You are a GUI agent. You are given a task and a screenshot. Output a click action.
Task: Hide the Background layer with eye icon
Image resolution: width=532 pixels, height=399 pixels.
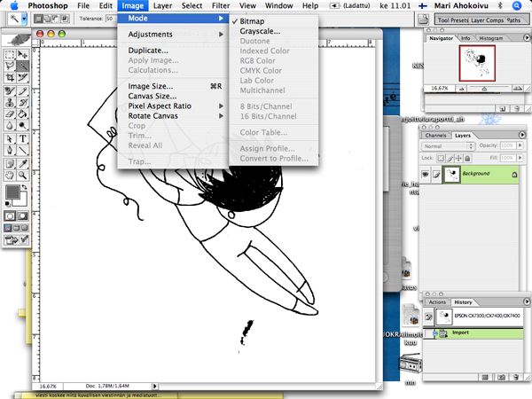coord(425,175)
